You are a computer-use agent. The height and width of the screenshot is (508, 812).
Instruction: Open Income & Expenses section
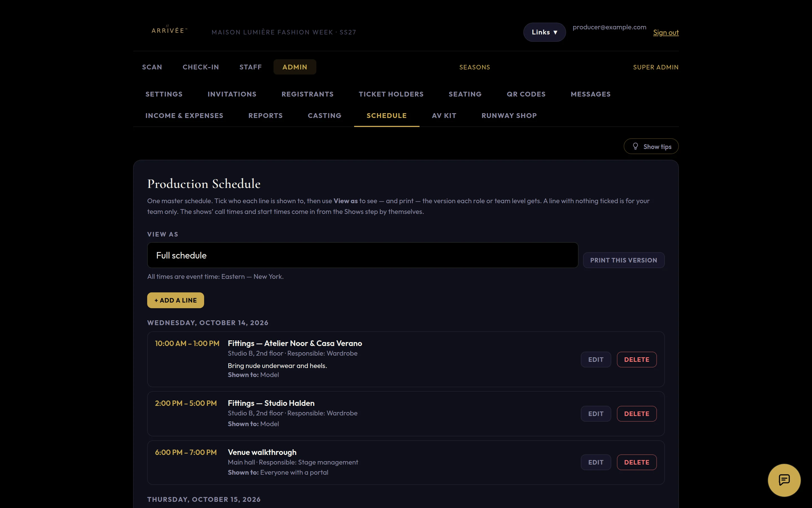pos(184,116)
